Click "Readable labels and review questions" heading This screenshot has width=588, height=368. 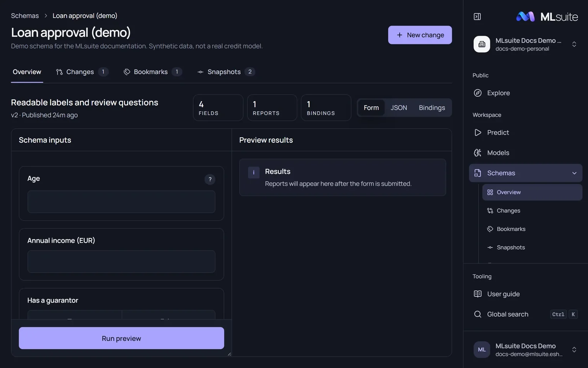(85, 102)
